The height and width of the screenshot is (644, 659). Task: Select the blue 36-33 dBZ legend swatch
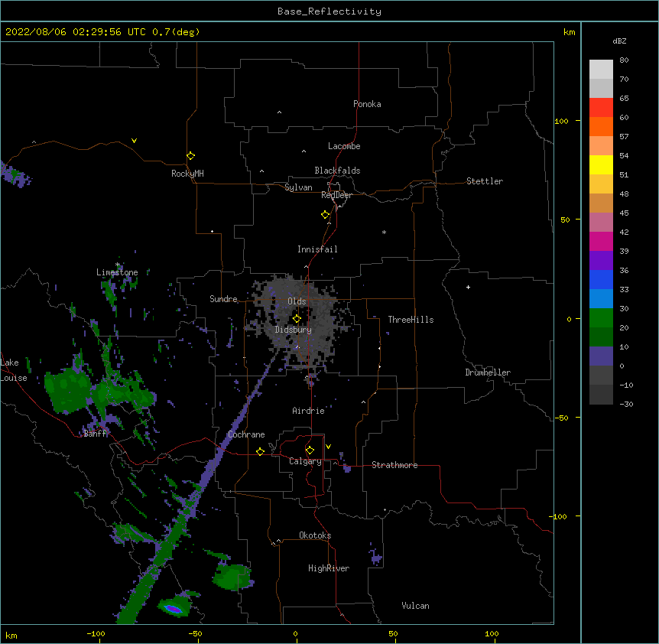[x=601, y=279]
